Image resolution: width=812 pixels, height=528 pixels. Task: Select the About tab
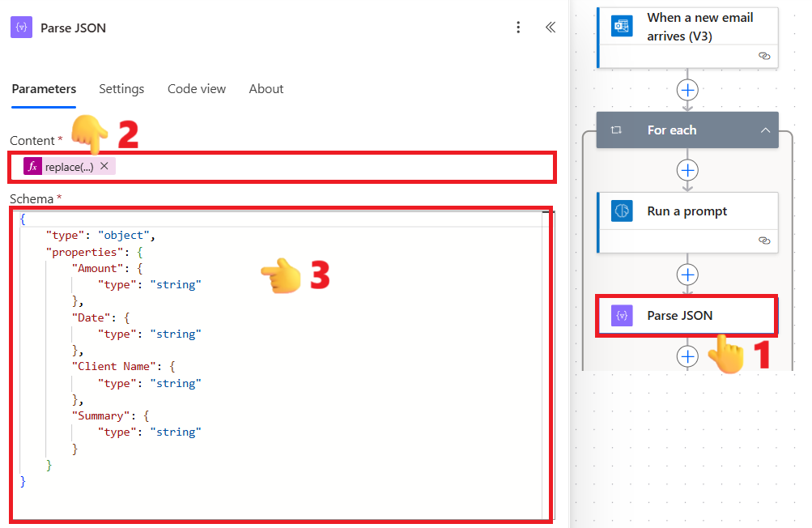click(266, 89)
